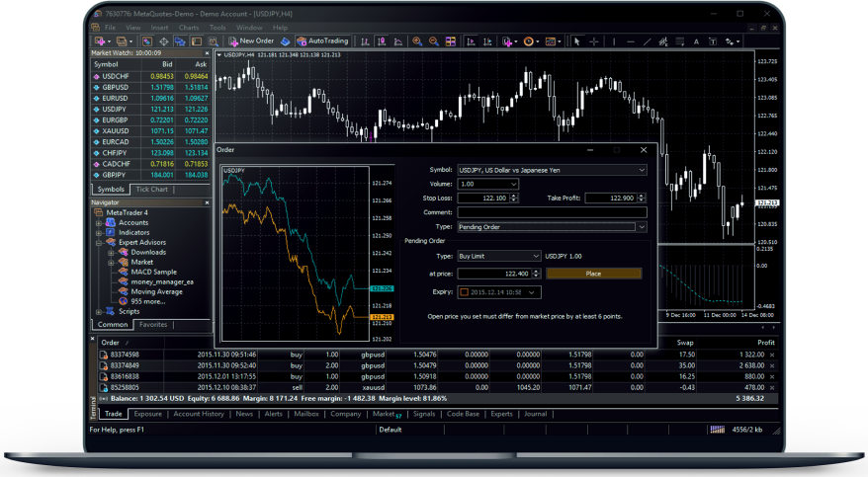Toggle chart Auto Scroll
The height and width of the screenshot is (477, 868).
(471, 41)
